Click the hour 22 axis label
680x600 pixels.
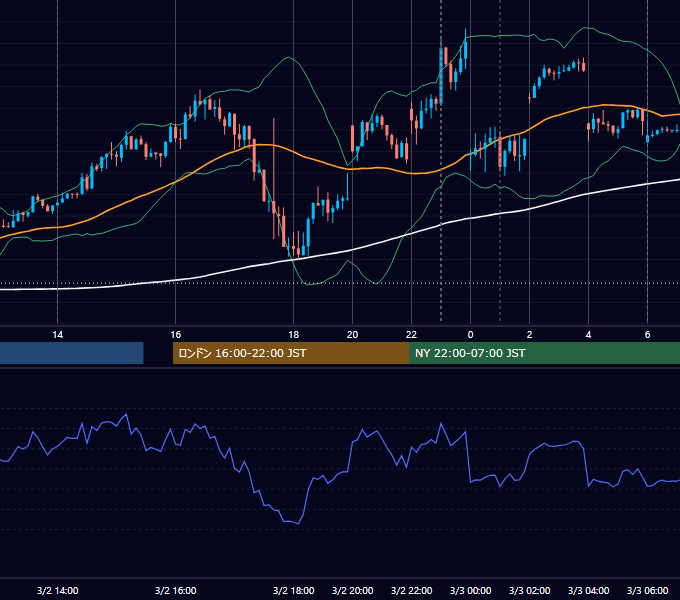pos(412,335)
